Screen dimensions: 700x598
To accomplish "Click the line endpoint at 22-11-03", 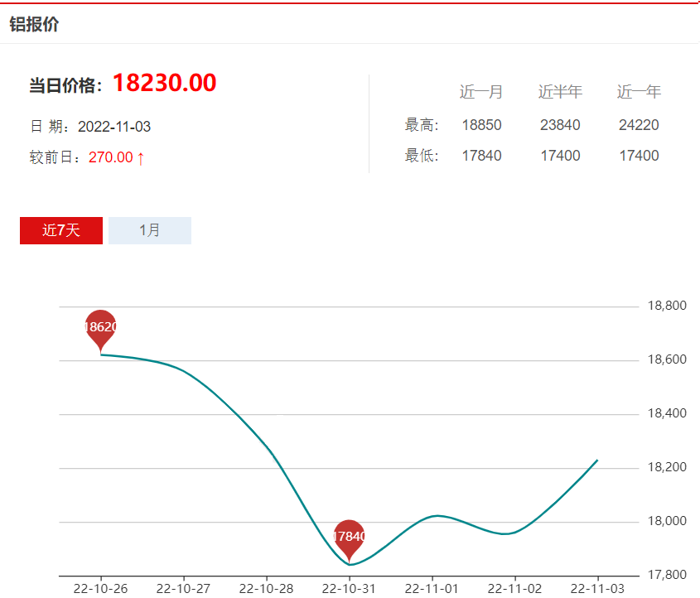I will 597,461.
